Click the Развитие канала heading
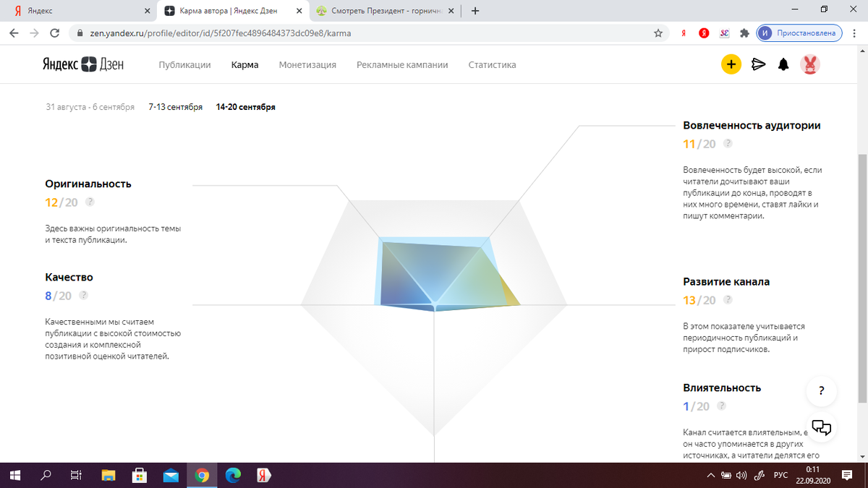This screenshot has width=868, height=488. click(726, 281)
